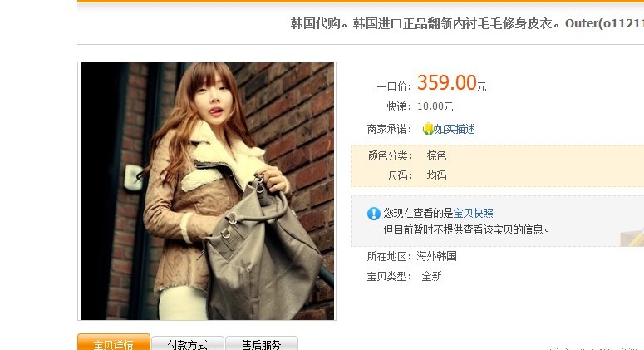Click the 但目前暂时不提供查看 notice text
Viewport: 644px width, 350px height.
pos(466,229)
